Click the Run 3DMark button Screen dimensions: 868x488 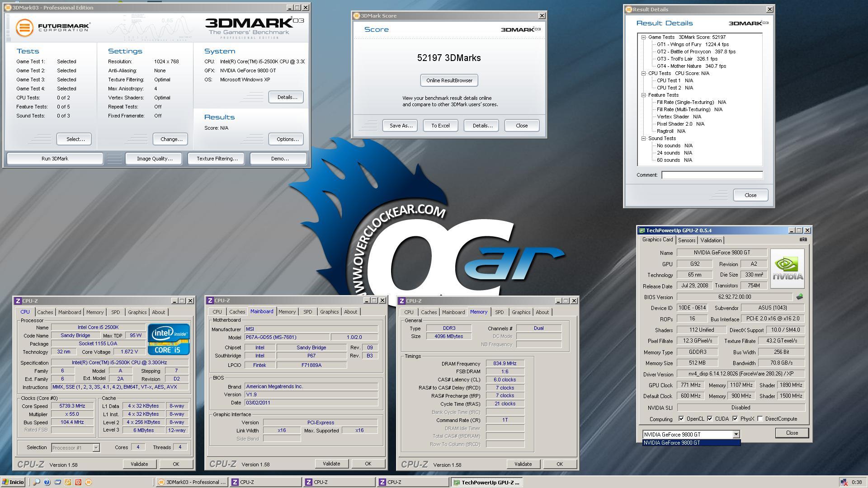tap(55, 159)
